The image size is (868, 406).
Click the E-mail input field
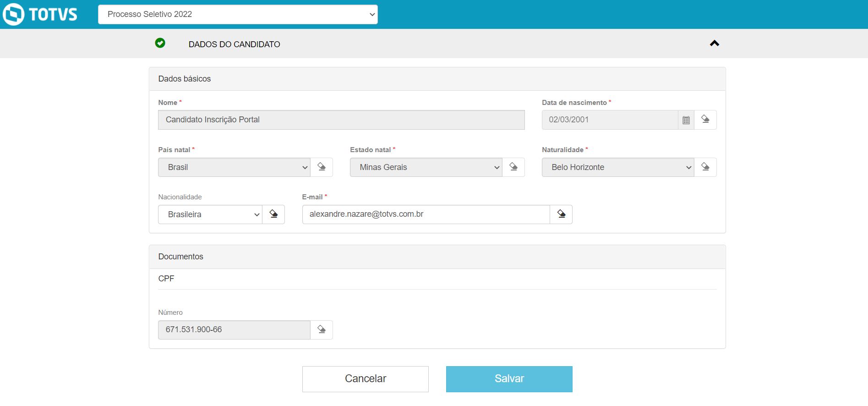coord(426,214)
